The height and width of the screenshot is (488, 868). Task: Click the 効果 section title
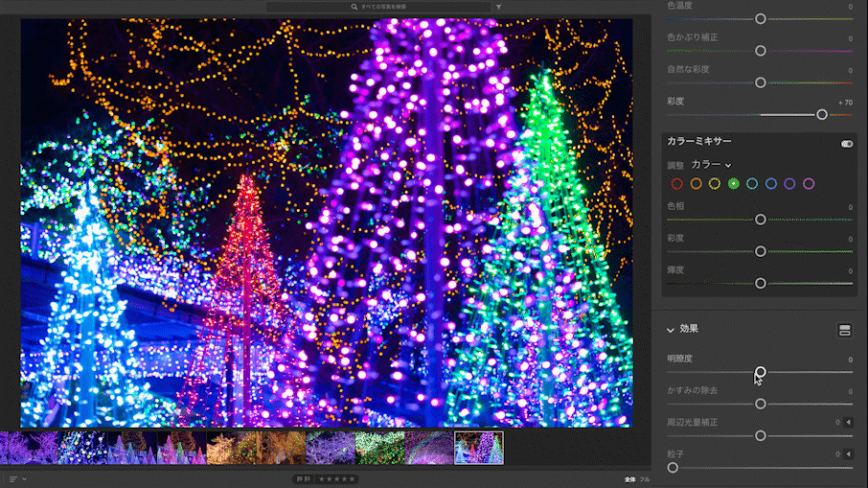689,329
